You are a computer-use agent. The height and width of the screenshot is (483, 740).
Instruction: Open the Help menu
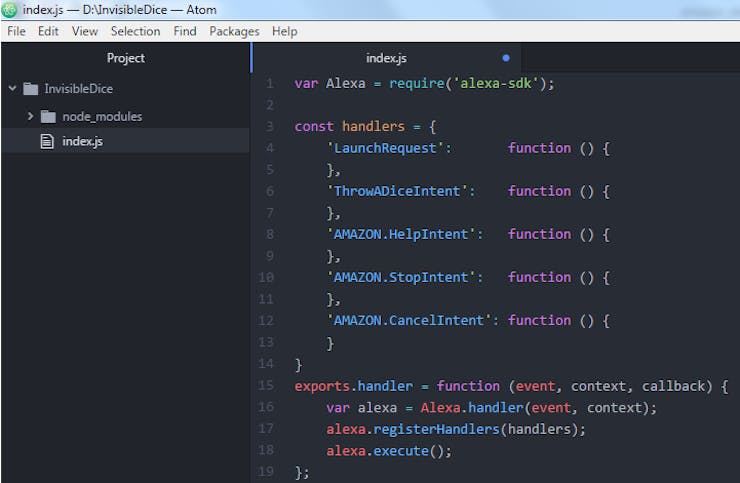pos(285,31)
